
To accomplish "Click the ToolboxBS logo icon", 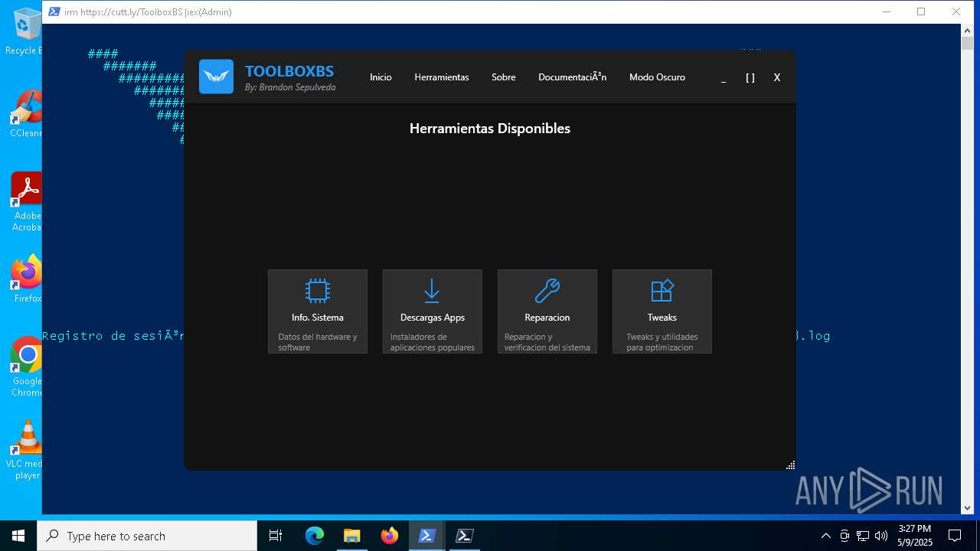I will (216, 77).
